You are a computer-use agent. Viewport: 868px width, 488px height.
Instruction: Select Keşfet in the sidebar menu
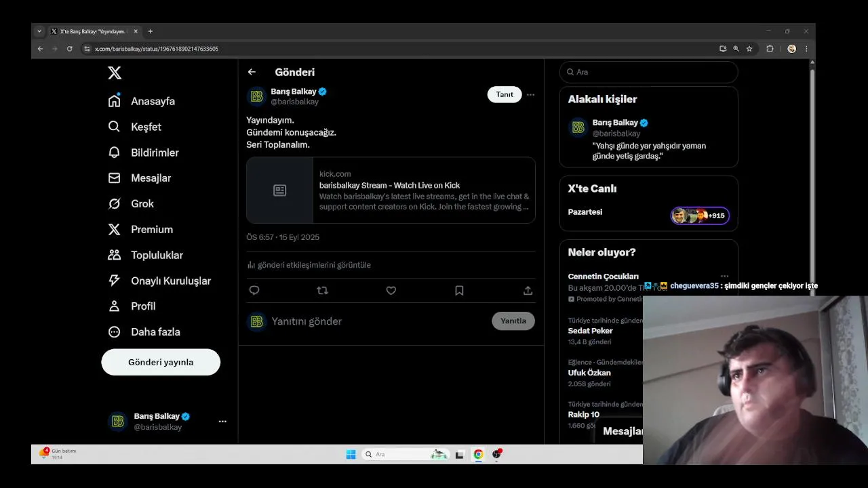tap(146, 127)
